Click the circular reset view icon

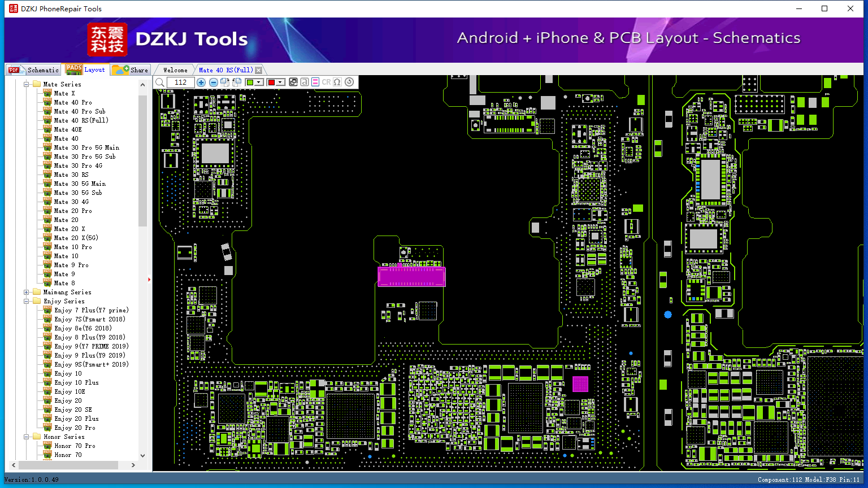click(x=349, y=82)
